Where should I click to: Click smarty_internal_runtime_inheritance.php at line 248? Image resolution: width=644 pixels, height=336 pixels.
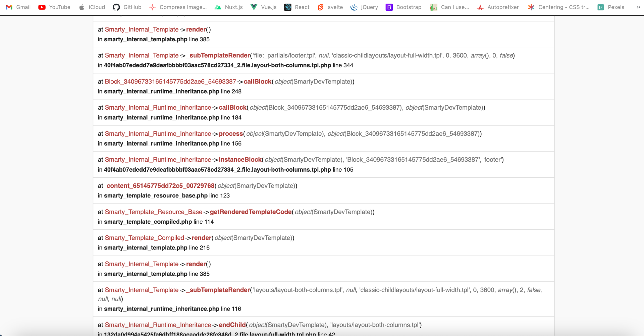tap(162, 92)
